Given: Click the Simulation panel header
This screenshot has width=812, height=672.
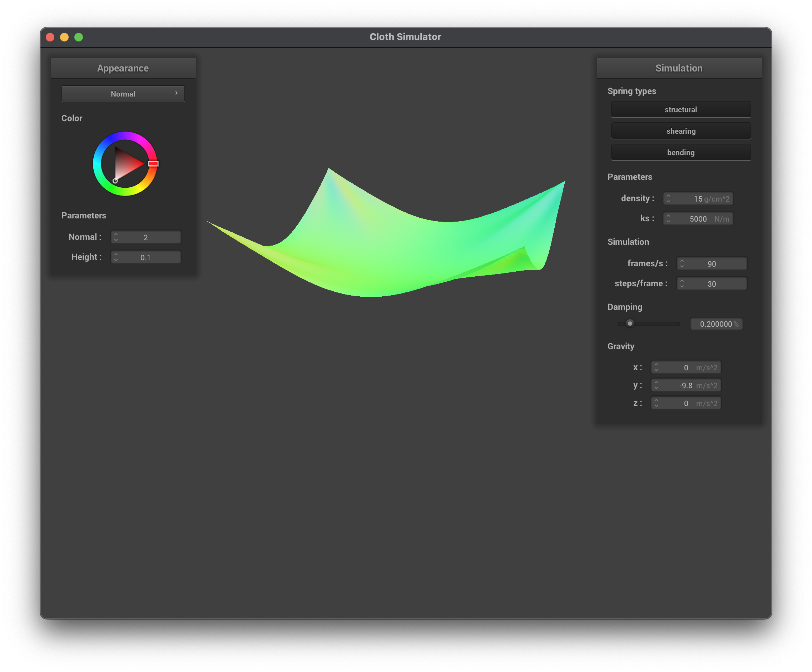Looking at the screenshot, I should (679, 68).
